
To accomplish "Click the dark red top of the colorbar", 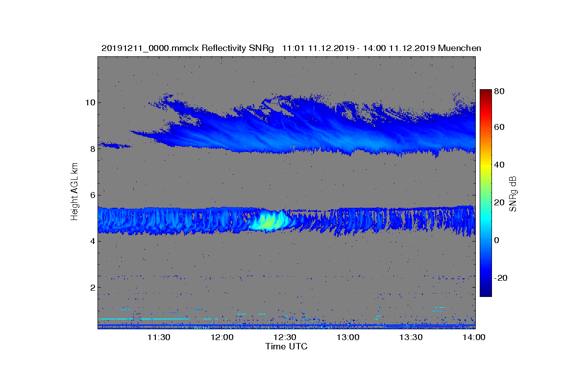I will 486,93.
